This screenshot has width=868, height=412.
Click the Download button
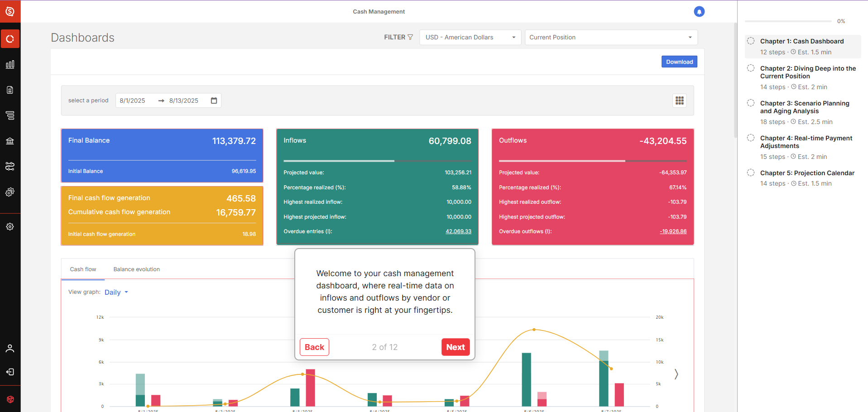click(679, 62)
